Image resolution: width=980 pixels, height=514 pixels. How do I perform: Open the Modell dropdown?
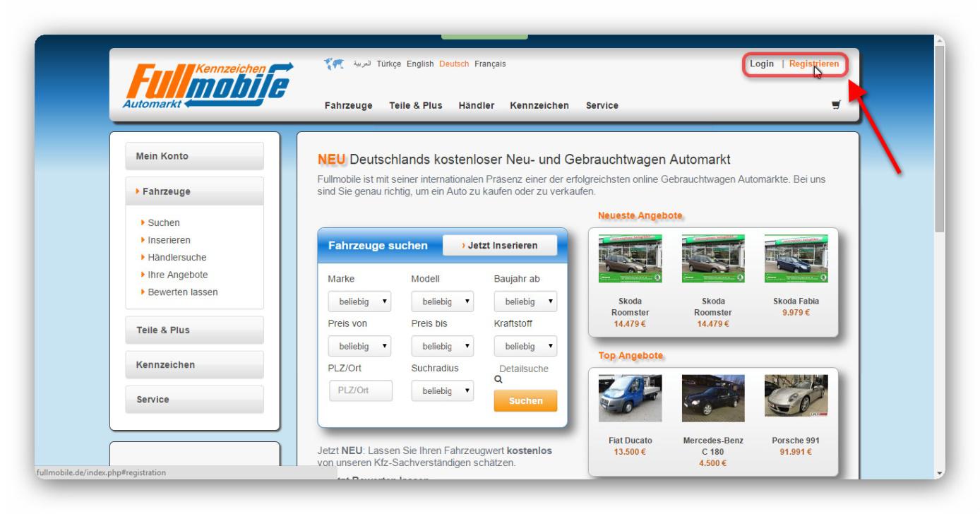tap(442, 301)
